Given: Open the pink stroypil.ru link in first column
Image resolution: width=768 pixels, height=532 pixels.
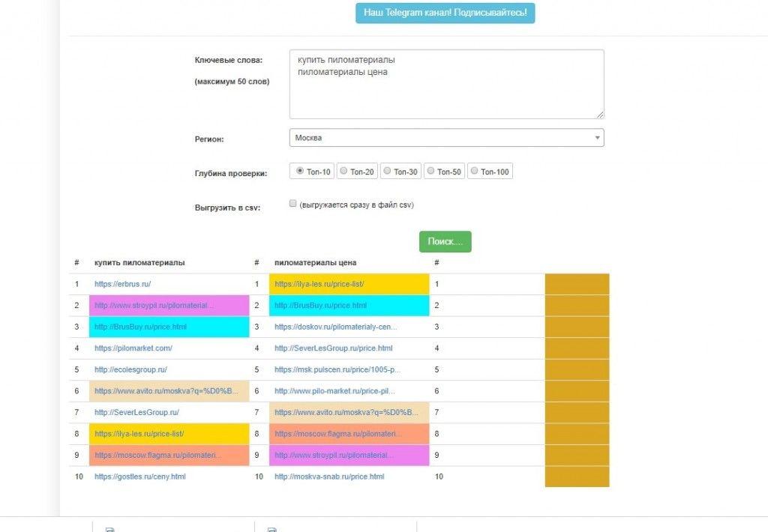Looking at the screenshot, I should pyautogui.click(x=154, y=306).
